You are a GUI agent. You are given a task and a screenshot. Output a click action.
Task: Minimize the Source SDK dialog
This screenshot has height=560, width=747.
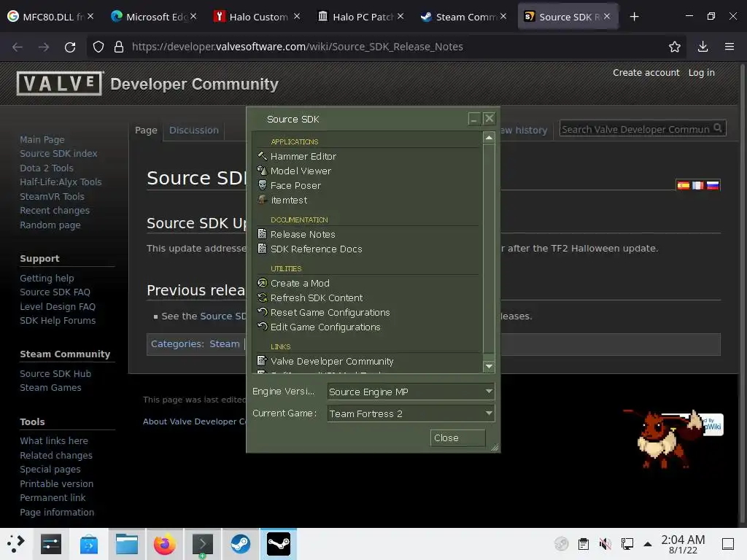(473, 119)
